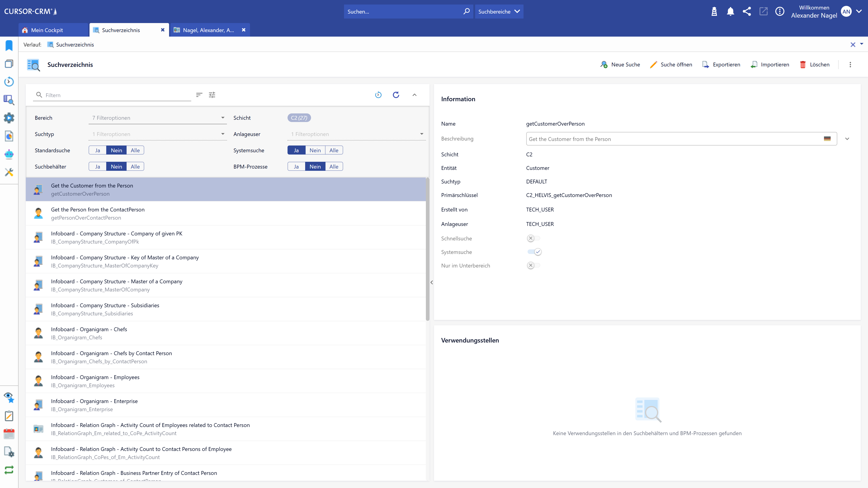
Task: Click the Exportieren button
Action: click(722, 65)
